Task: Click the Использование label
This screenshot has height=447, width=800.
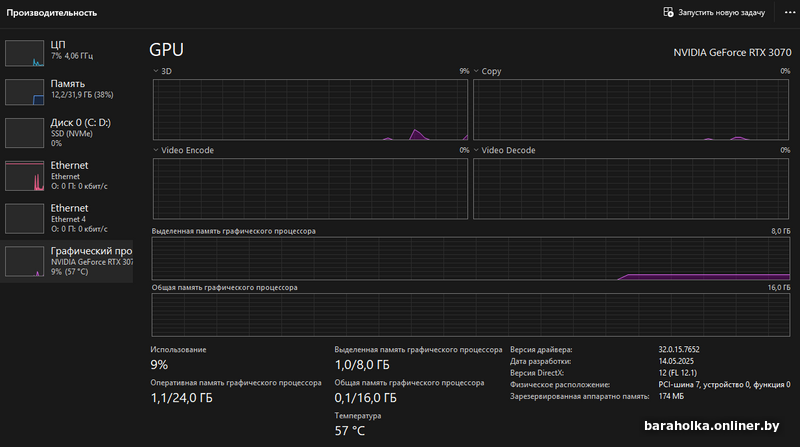Action: [x=178, y=350]
